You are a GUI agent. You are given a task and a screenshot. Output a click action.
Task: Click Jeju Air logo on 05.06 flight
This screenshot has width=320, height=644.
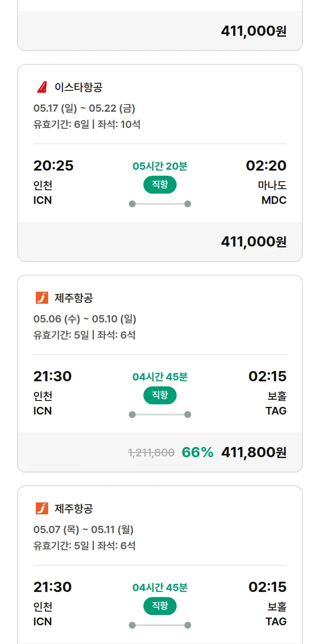click(42, 298)
